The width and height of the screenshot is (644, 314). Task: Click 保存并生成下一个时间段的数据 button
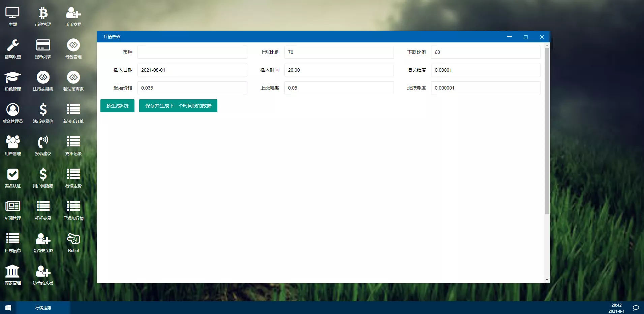point(178,106)
